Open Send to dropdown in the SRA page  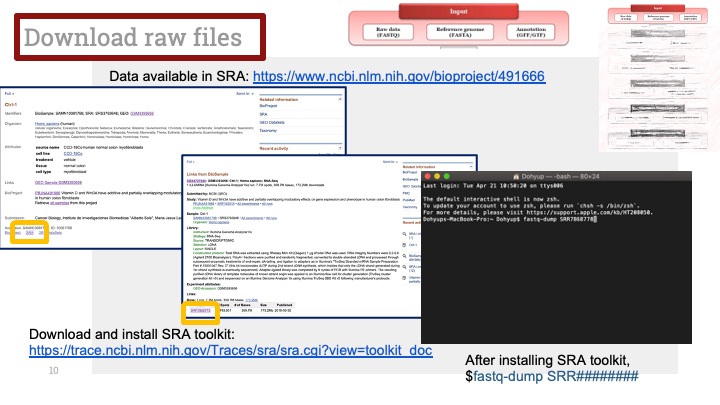click(x=391, y=162)
